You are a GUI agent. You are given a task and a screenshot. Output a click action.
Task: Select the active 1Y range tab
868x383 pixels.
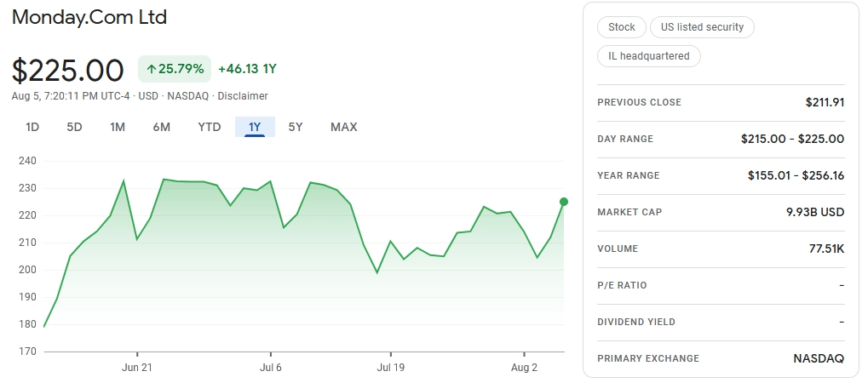[255, 128]
